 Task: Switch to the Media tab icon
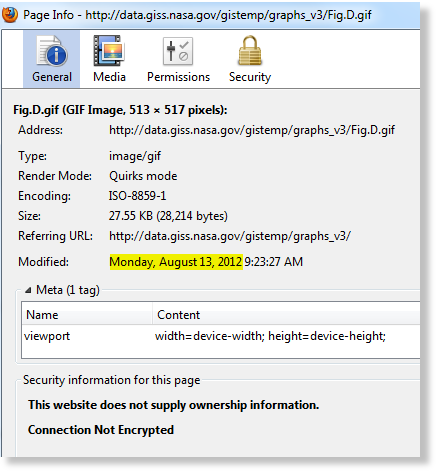coord(109,51)
